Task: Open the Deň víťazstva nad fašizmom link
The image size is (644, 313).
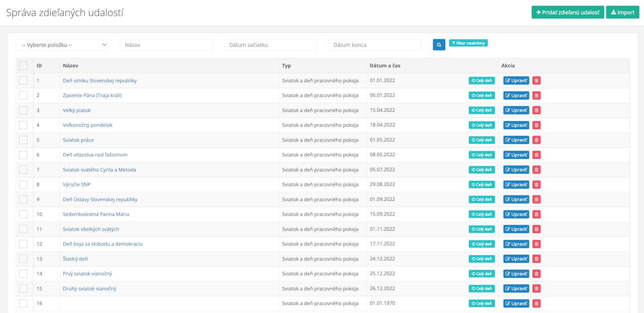Action: coord(95,155)
